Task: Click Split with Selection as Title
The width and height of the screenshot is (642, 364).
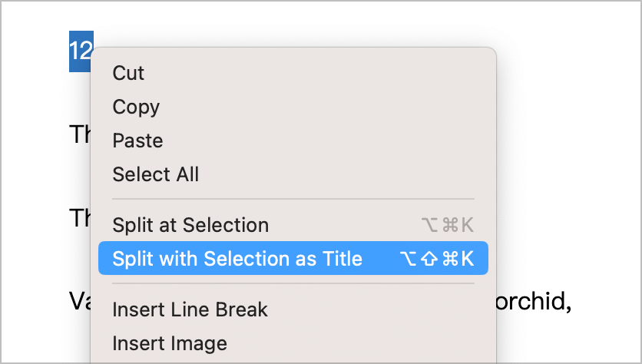Action: pos(293,258)
